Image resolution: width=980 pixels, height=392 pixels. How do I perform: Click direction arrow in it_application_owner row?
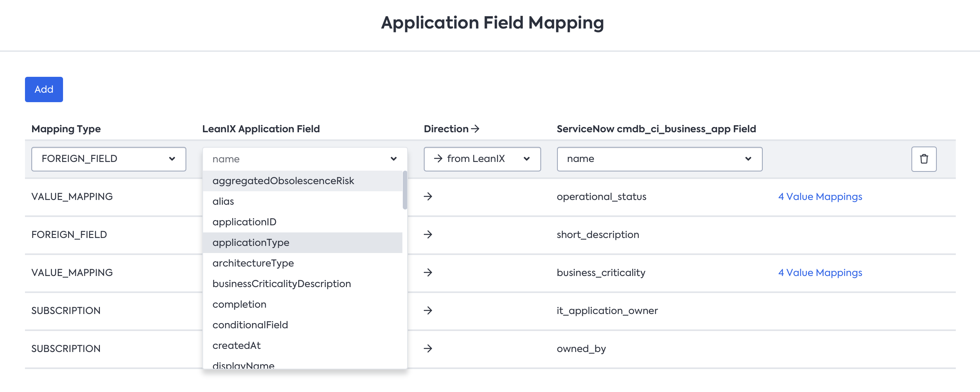pos(428,310)
